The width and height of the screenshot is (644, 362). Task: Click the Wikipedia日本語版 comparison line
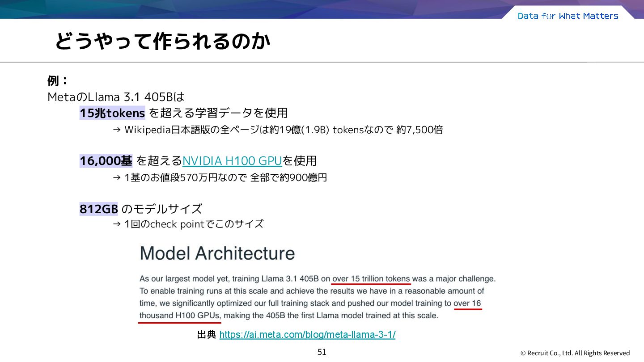click(277, 130)
